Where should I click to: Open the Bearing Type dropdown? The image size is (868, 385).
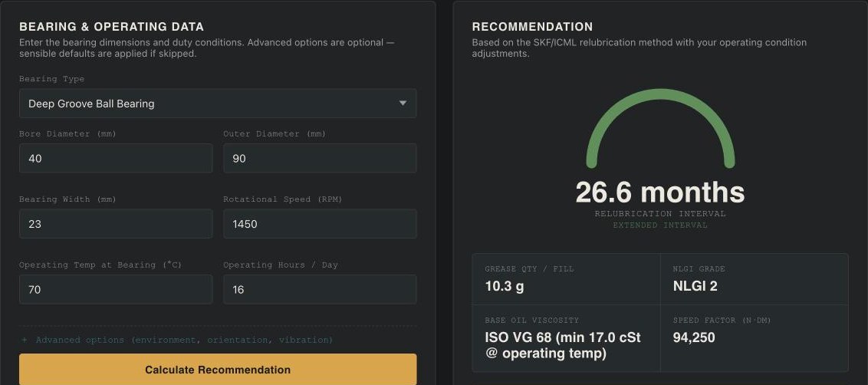pyautogui.click(x=218, y=103)
